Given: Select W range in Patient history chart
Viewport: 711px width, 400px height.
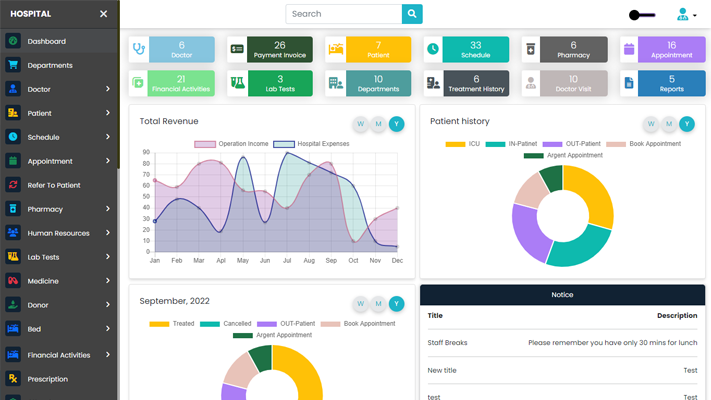Looking at the screenshot, I should pyautogui.click(x=651, y=124).
